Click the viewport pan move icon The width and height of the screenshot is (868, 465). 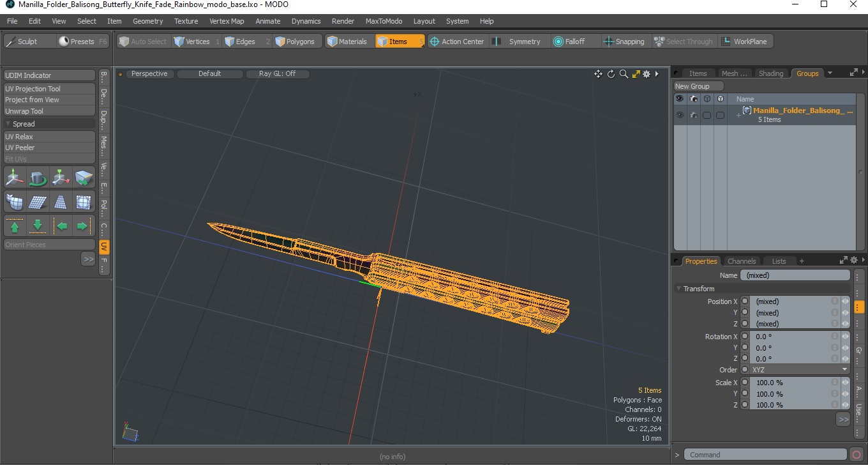pyautogui.click(x=598, y=74)
